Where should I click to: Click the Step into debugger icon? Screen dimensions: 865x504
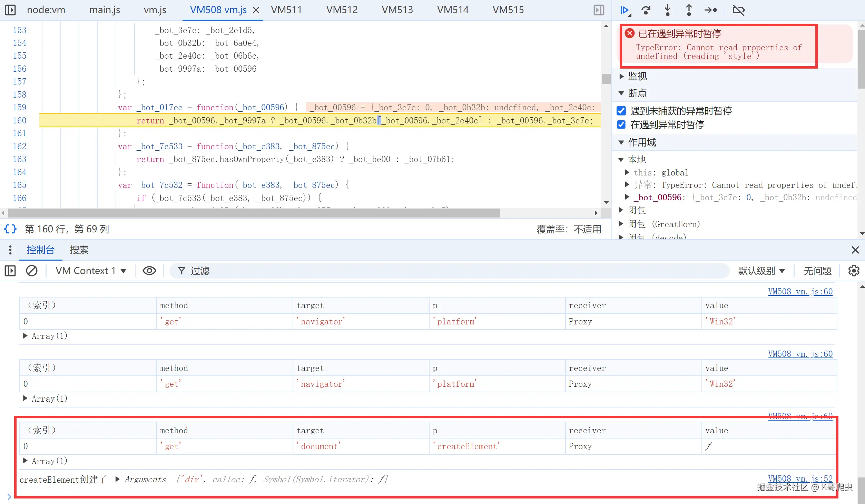click(x=667, y=10)
